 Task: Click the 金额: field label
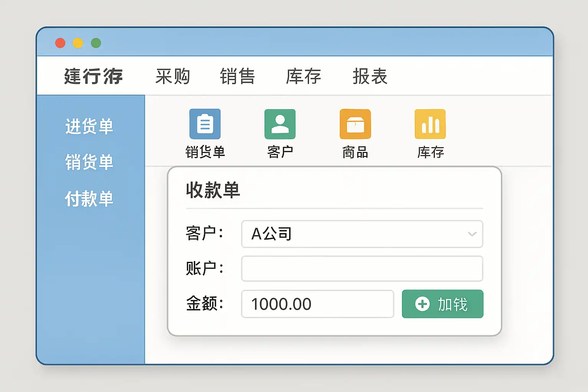[205, 304]
